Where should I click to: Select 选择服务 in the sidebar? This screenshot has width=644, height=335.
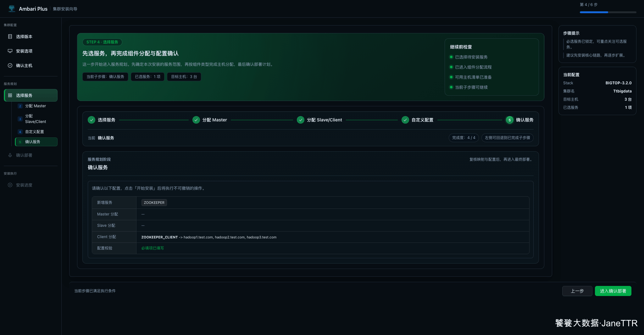(x=31, y=95)
